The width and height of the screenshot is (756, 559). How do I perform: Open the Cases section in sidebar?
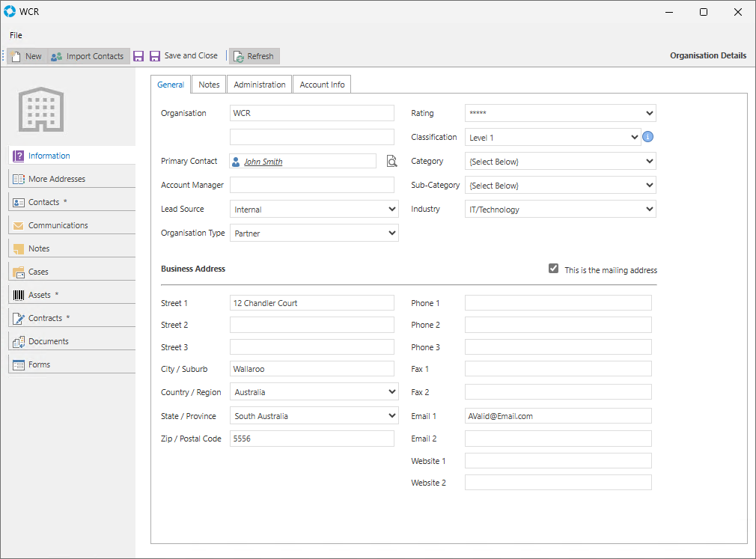38,272
